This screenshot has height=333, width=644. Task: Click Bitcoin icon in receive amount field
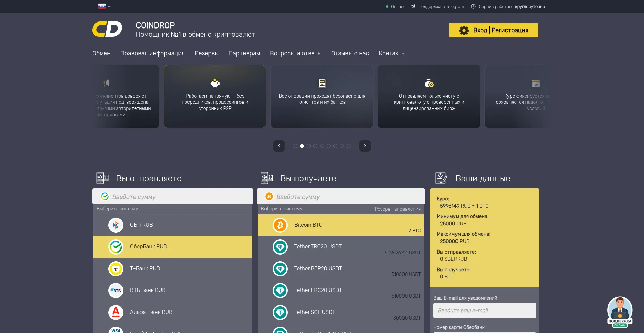[269, 197]
